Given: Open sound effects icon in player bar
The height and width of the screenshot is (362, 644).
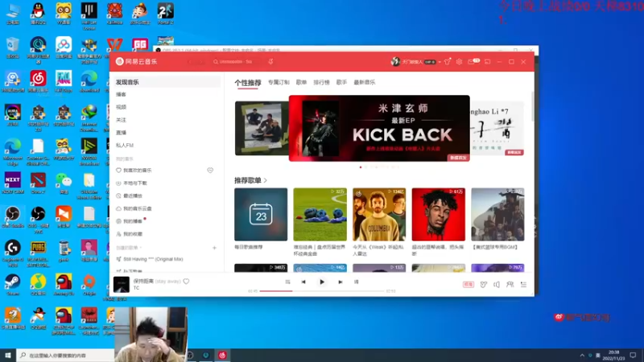Looking at the screenshot, I should pyautogui.click(x=484, y=285).
